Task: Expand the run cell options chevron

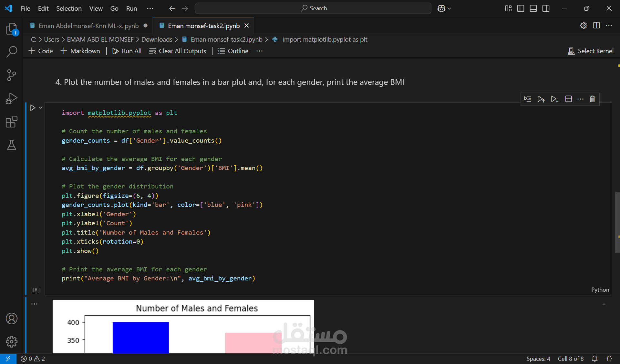Action: 41,108
